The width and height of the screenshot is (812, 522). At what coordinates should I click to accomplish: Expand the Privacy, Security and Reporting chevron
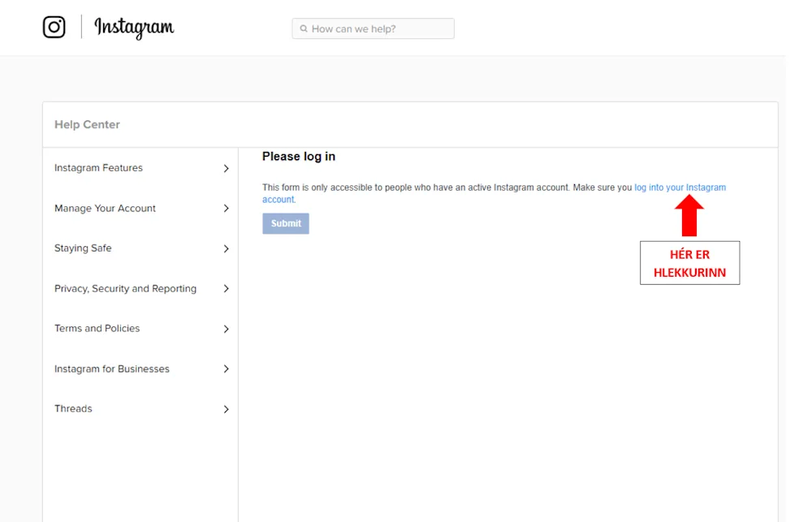227,288
